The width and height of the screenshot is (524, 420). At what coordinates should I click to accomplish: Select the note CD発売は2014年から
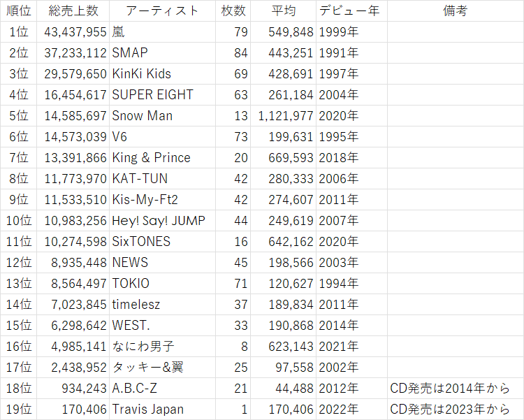click(456, 389)
